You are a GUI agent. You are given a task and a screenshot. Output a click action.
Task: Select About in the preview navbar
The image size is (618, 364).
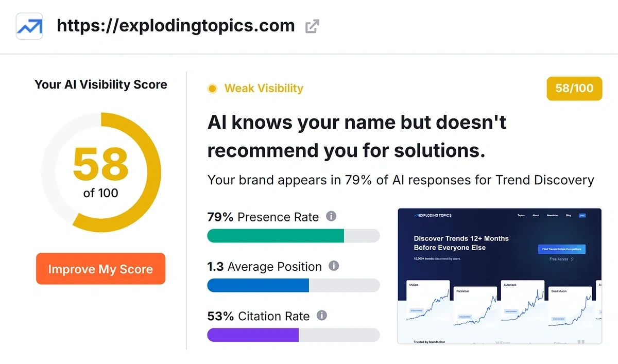point(536,215)
